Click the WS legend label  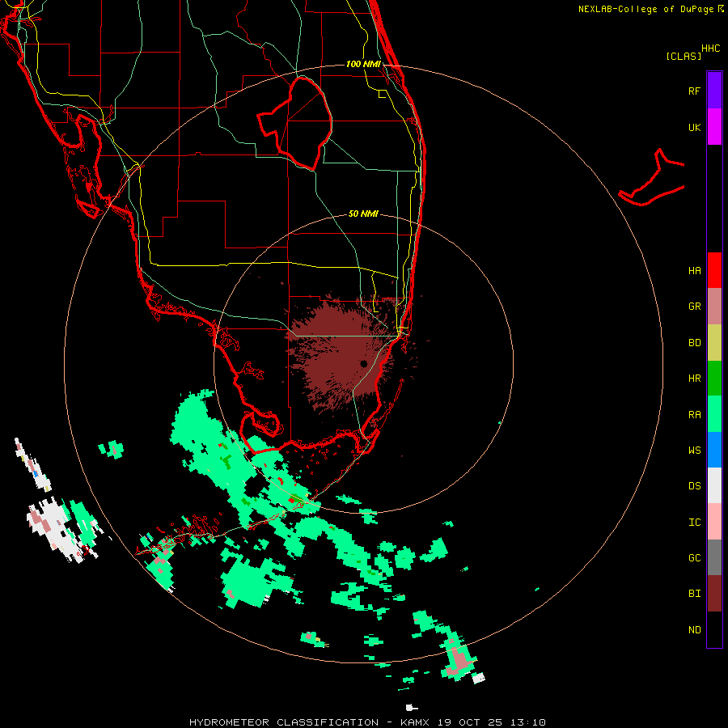pyautogui.click(x=694, y=450)
